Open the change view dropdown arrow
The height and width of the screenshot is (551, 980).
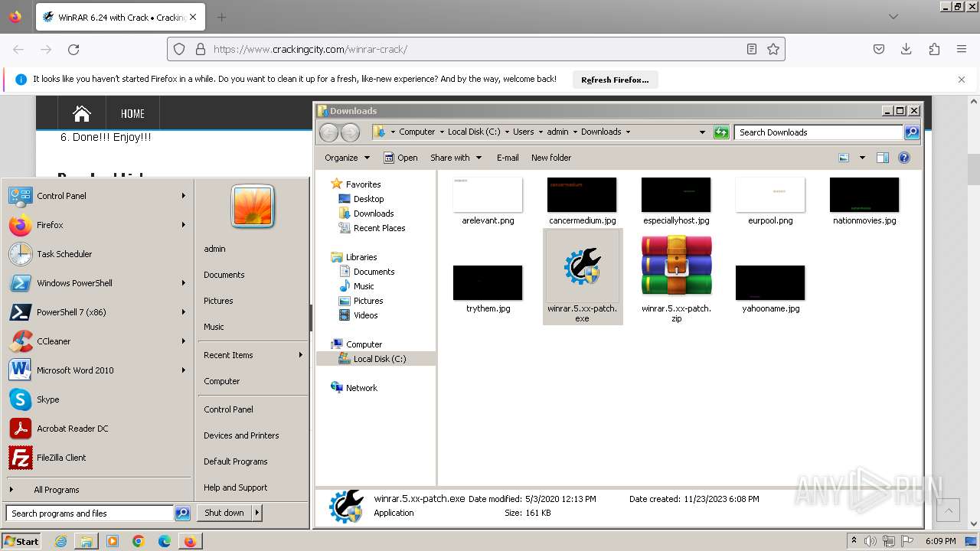(862, 158)
